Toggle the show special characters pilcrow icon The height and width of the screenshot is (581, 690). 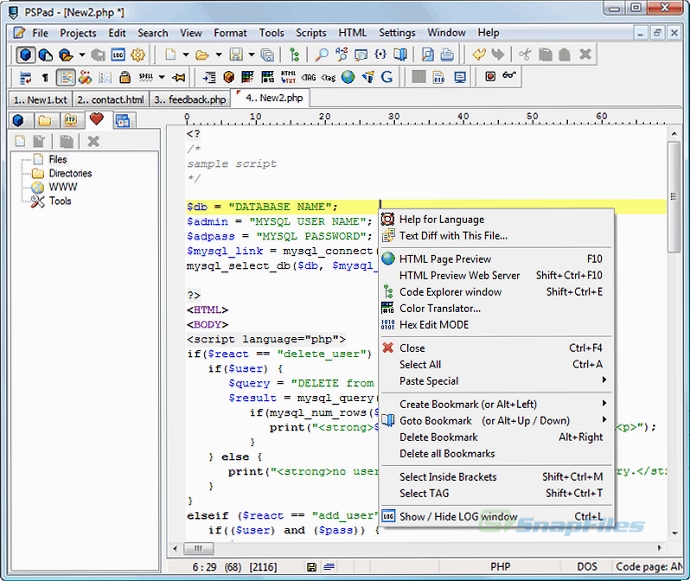coord(45,77)
